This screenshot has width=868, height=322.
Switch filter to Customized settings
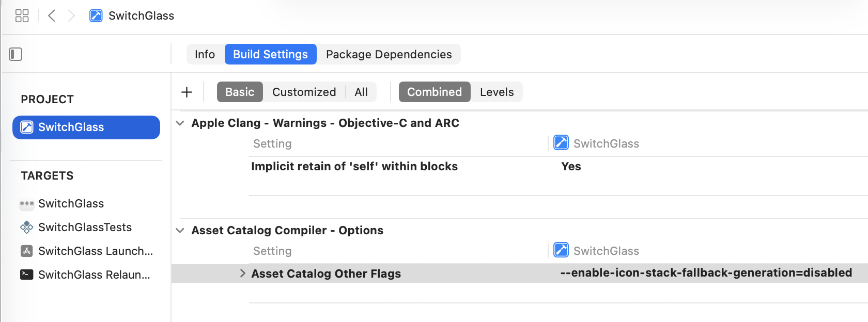[x=304, y=92]
